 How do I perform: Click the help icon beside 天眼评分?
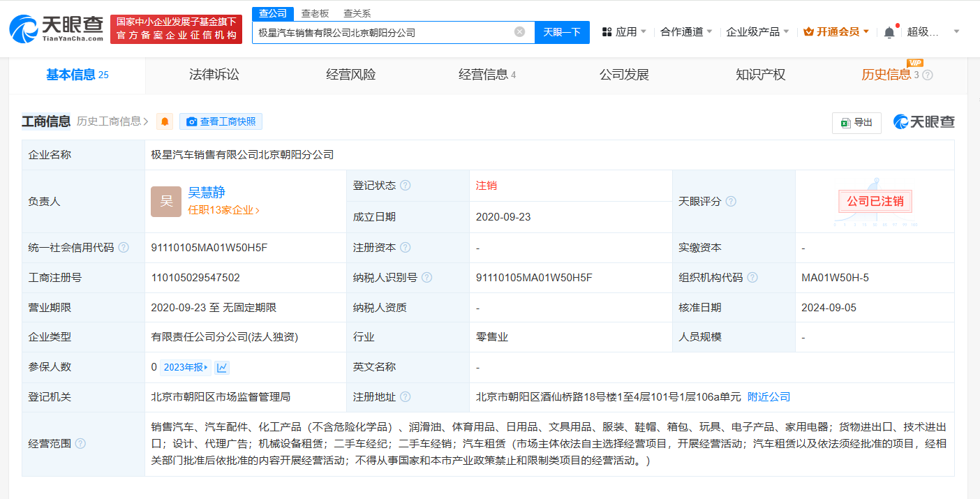click(731, 202)
